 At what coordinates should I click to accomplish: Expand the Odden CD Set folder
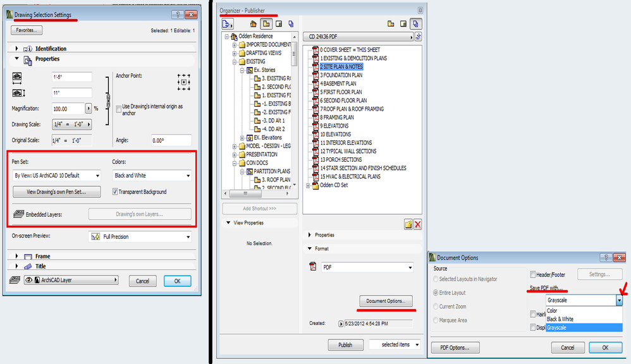[308, 185]
